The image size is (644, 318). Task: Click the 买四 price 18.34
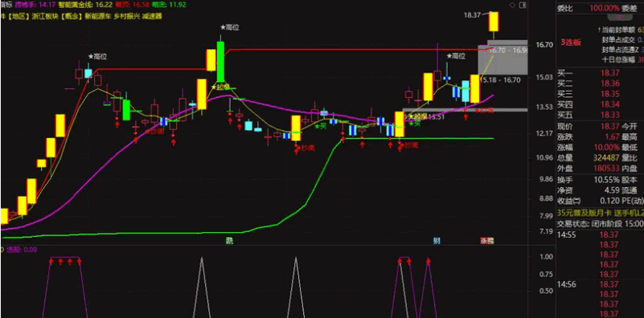pos(610,104)
